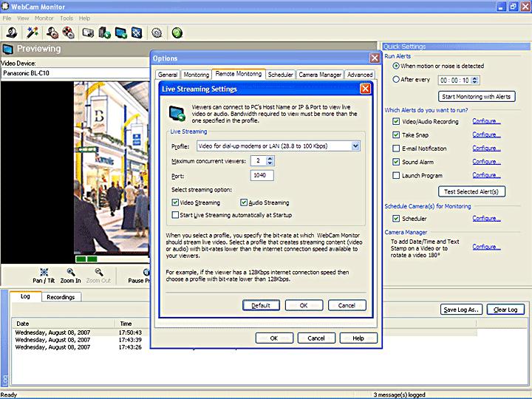Select the Log tab in bottom panel
Image resolution: width=532 pixels, height=399 pixels.
(25, 296)
